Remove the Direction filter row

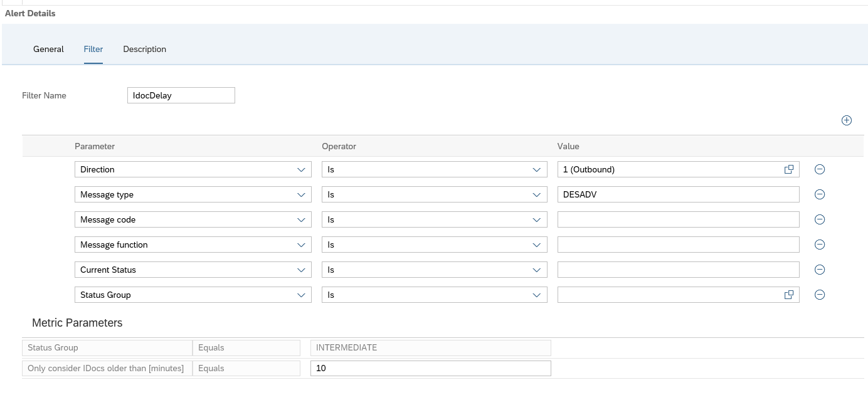[x=819, y=169]
